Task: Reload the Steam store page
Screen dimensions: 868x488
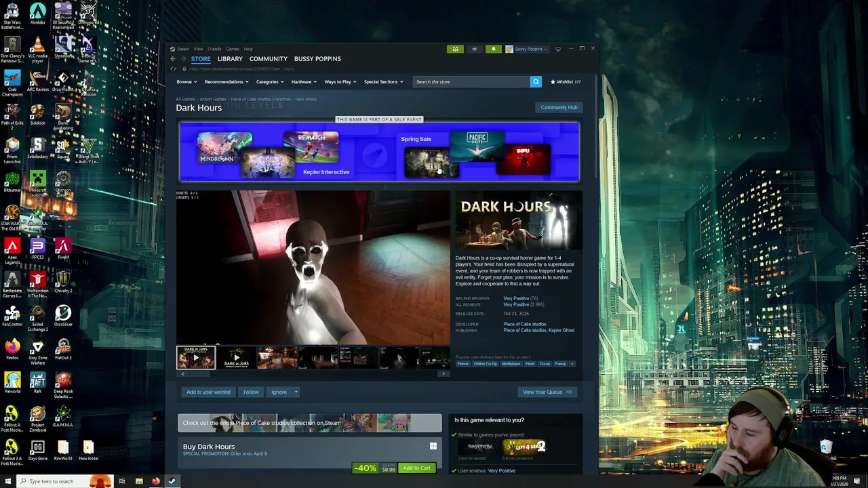Action: [174, 68]
